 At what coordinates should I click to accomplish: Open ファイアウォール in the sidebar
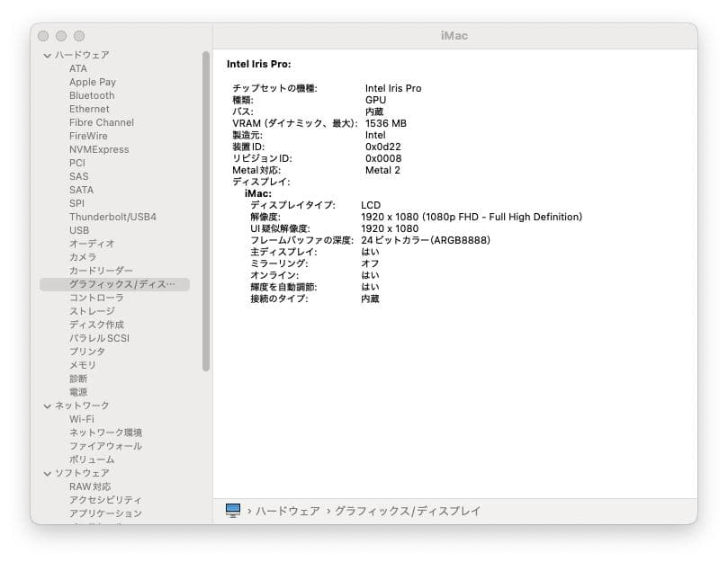pos(105,446)
